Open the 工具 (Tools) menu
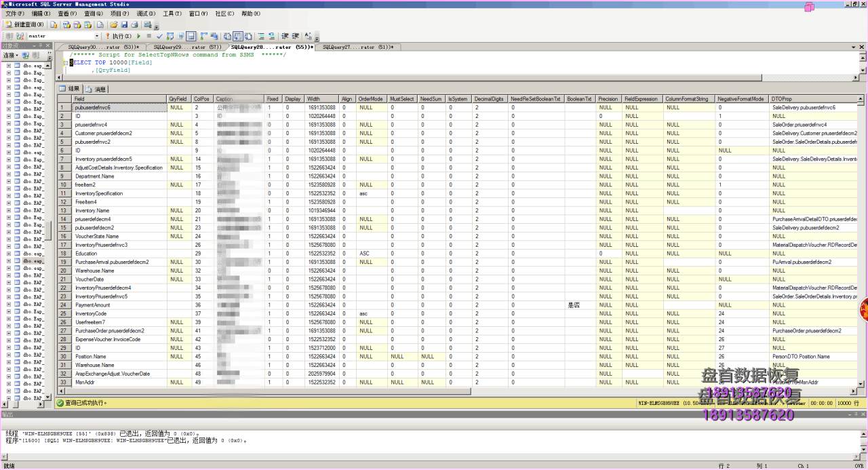 tap(173, 14)
